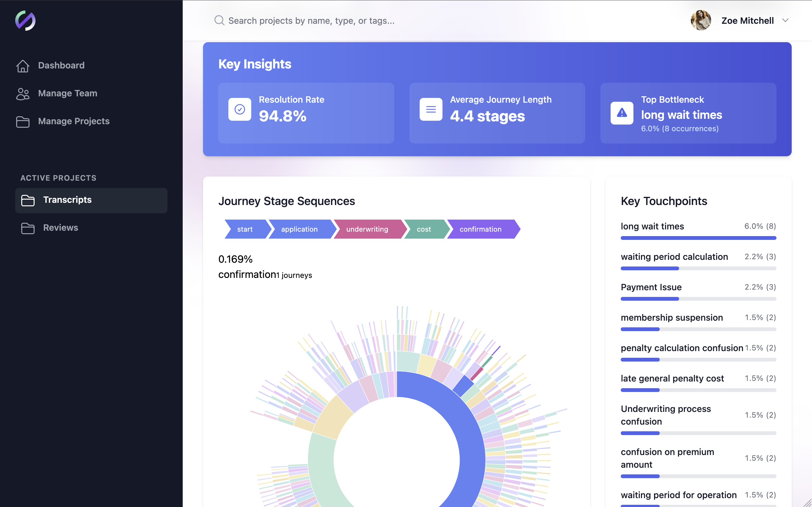Click the Reviews folder icon
This screenshot has height=507, width=812.
click(28, 228)
